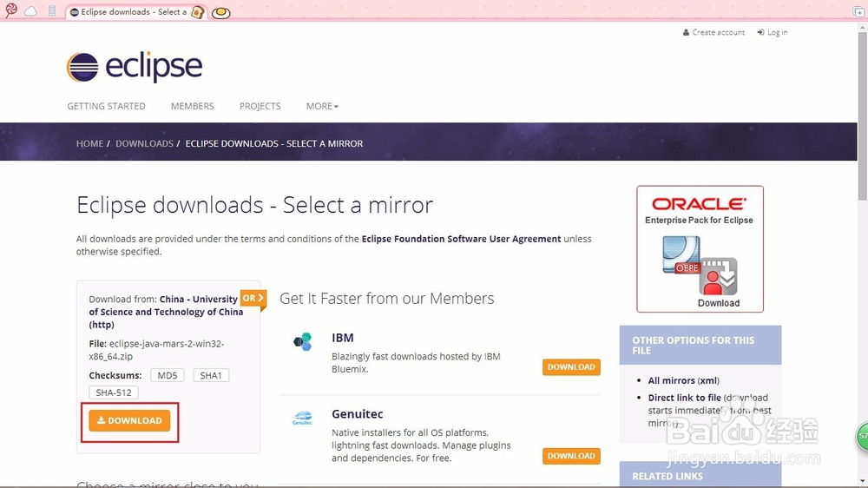
Task: Click the Oracle Download label
Action: click(x=719, y=303)
